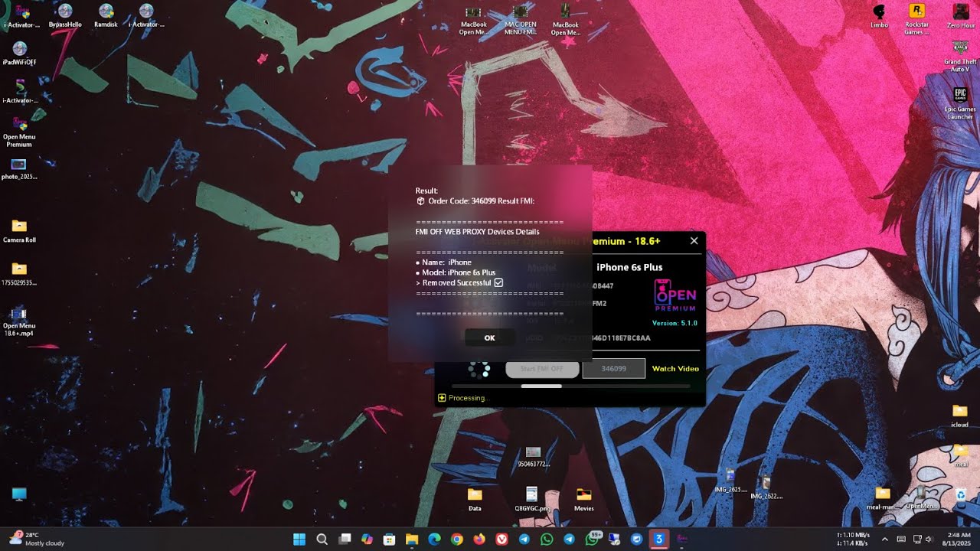Launch Rockstar Games shortcut
Screen dimensions: 980x551
coord(916,18)
